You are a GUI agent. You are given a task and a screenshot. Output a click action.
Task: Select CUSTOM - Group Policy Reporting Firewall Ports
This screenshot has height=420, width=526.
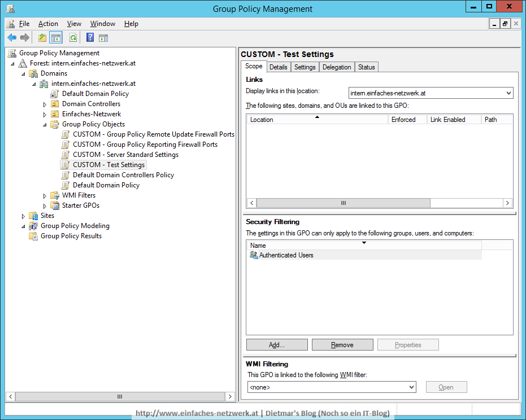145,145
